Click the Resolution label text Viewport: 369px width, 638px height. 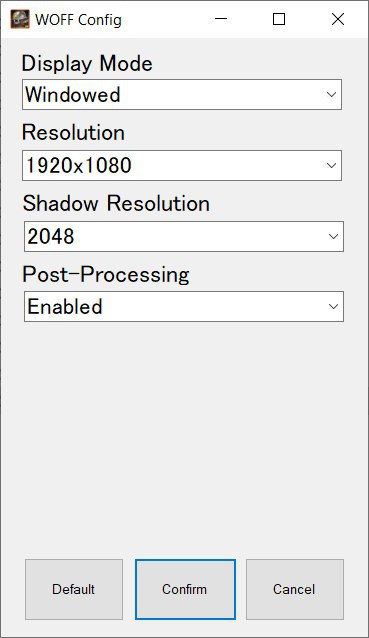73,133
